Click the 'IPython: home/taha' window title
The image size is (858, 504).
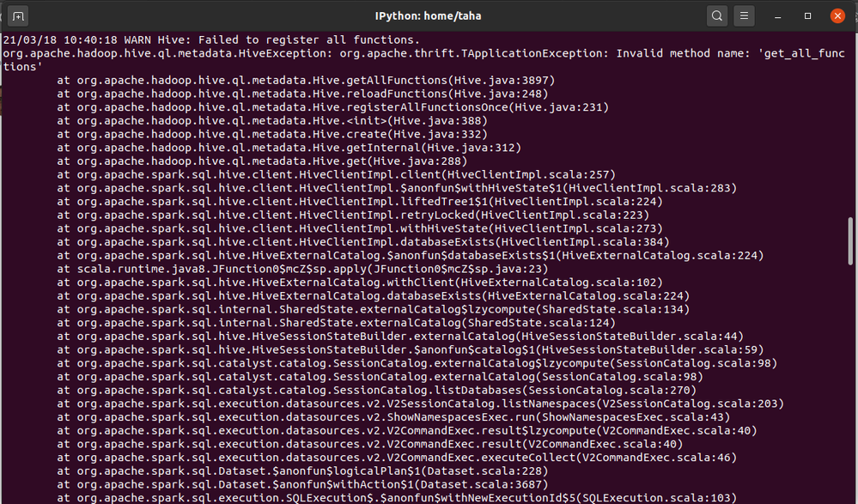[x=428, y=15]
